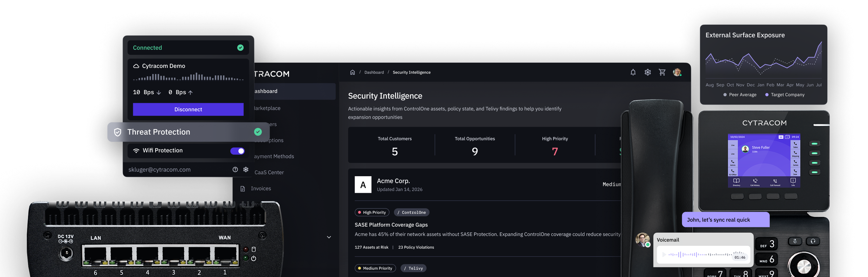Play the voicemail message

664,254
